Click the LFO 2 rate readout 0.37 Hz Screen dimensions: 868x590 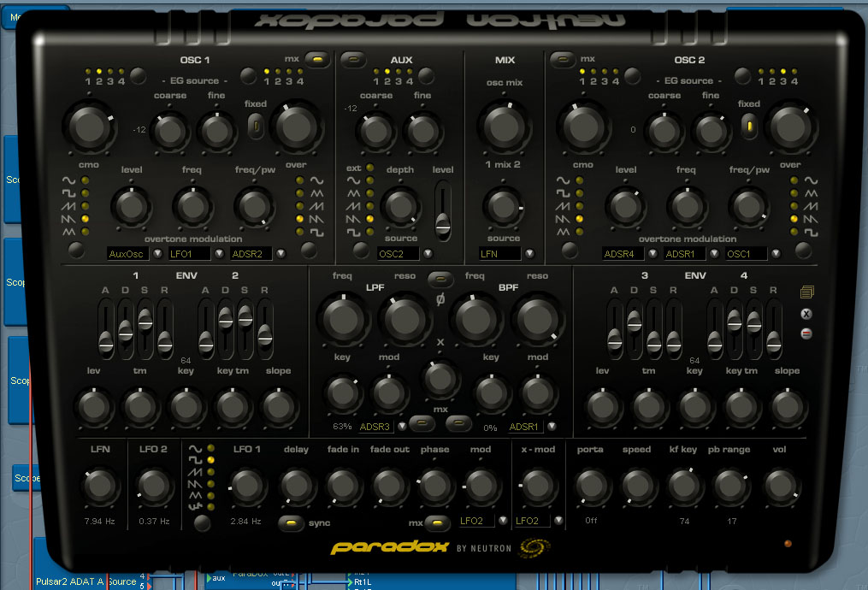154,521
